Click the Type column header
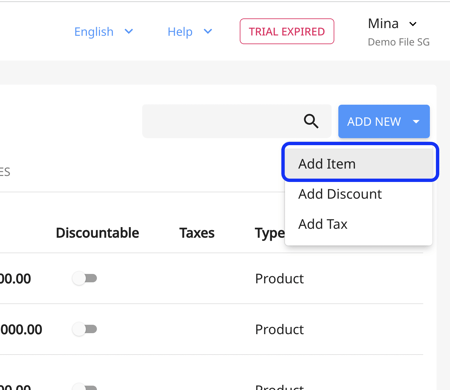450x390 pixels. 269,233
